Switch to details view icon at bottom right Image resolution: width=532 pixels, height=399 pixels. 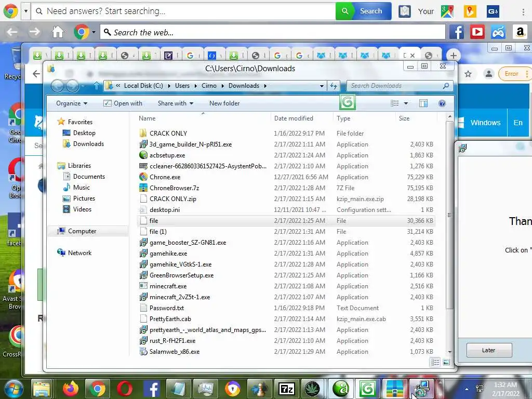435,362
